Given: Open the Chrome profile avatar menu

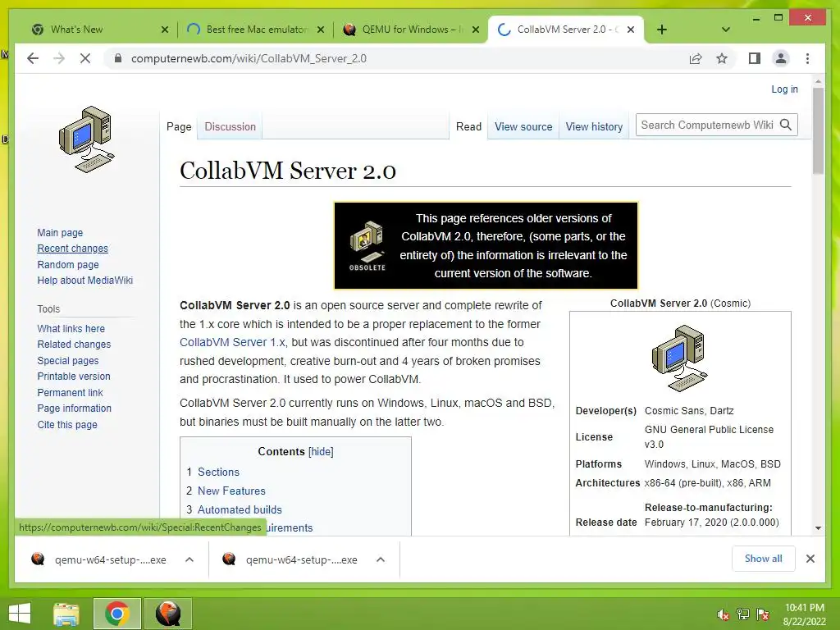Looking at the screenshot, I should click(781, 58).
